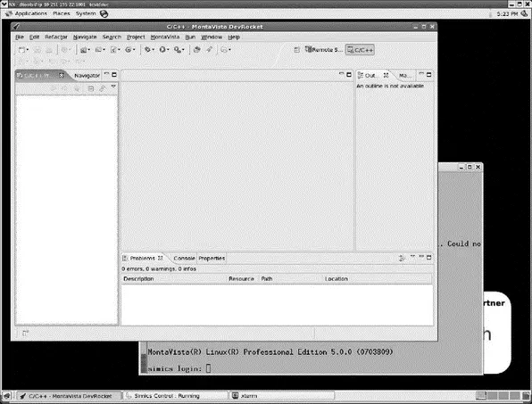The height and width of the screenshot is (404, 532).
Task: Switch to the Navigator tab
Action: 87,76
